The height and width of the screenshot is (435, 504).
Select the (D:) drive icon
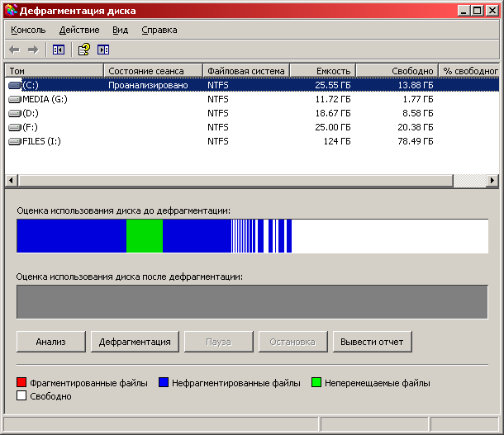pyautogui.click(x=15, y=113)
